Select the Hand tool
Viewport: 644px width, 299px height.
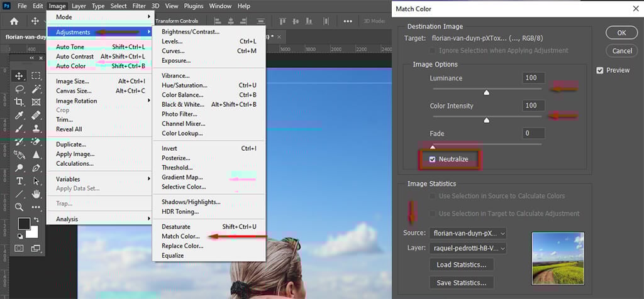pyautogui.click(x=36, y=193)
